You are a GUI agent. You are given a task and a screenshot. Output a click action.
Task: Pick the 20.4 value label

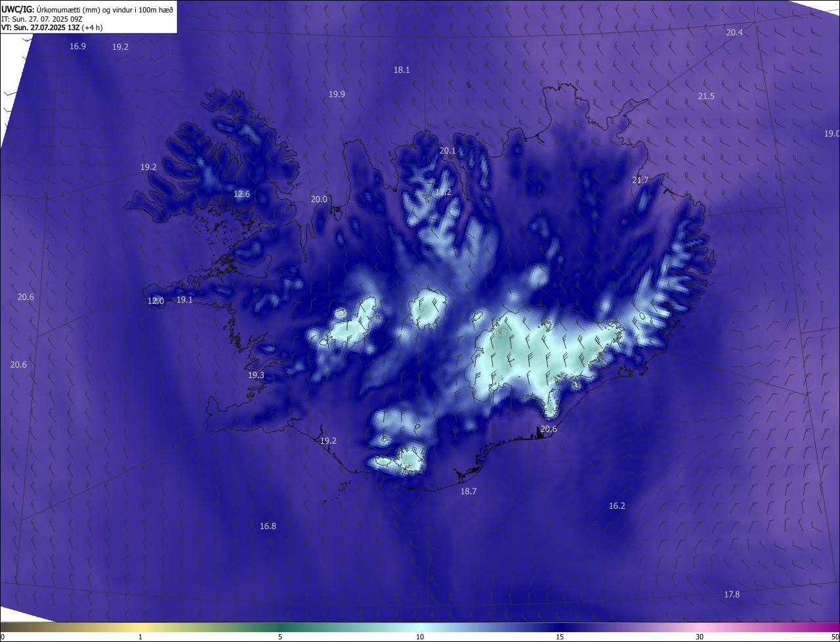(734, 32)
